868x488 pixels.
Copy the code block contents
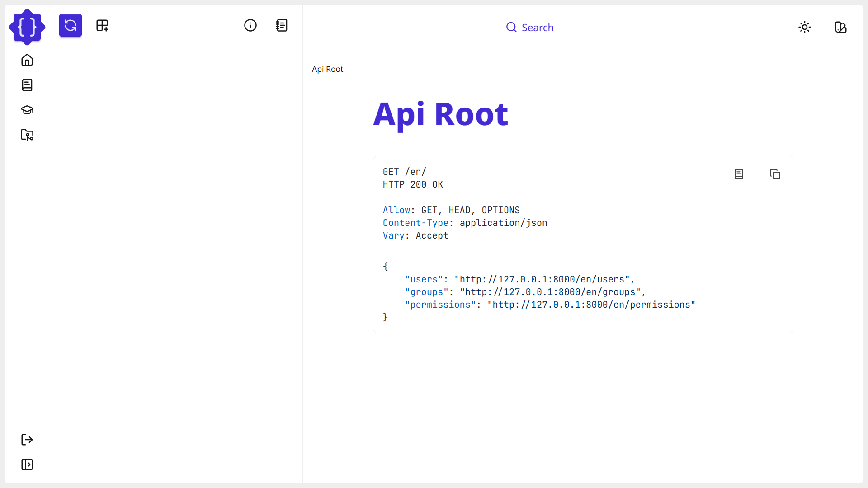(775, 174)
